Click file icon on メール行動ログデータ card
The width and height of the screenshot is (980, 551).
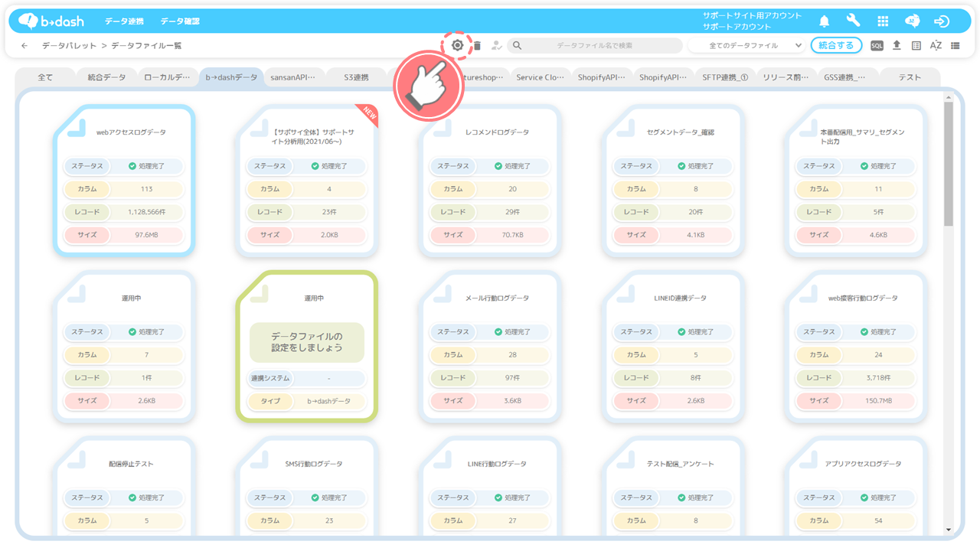(x=443, y=293)
